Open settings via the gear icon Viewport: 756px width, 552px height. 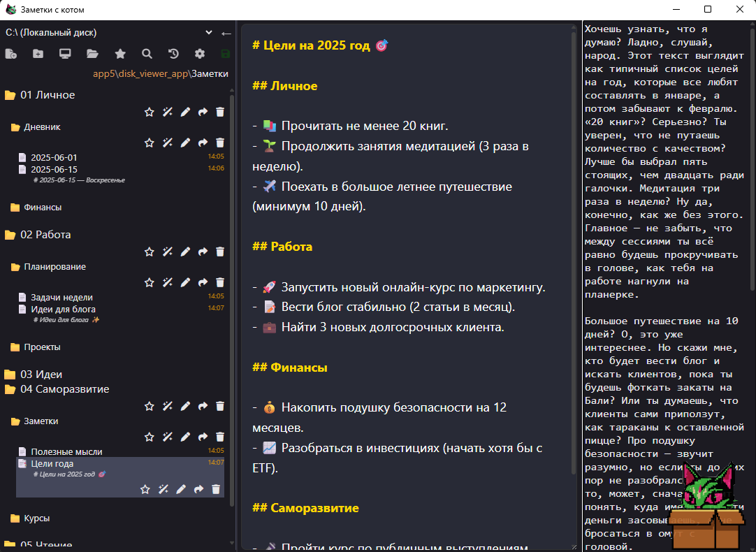[200, 54]
